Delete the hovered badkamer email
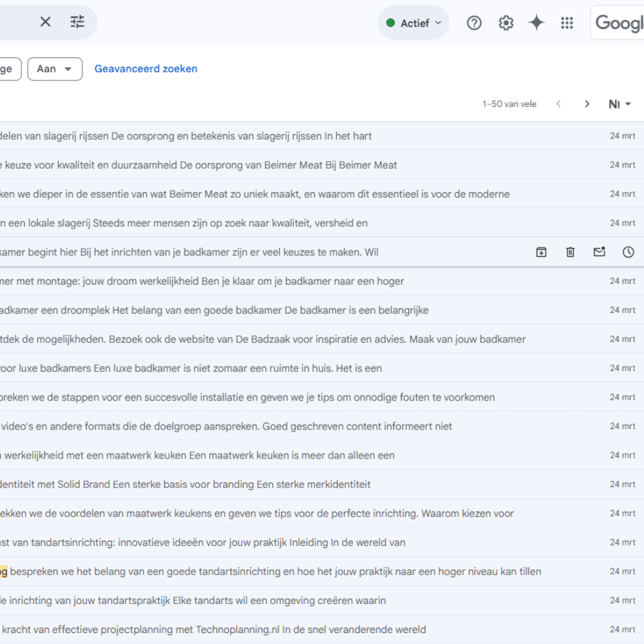Viewport: 644px width, 644px height. pyautogui.click(x=570, y=252)
